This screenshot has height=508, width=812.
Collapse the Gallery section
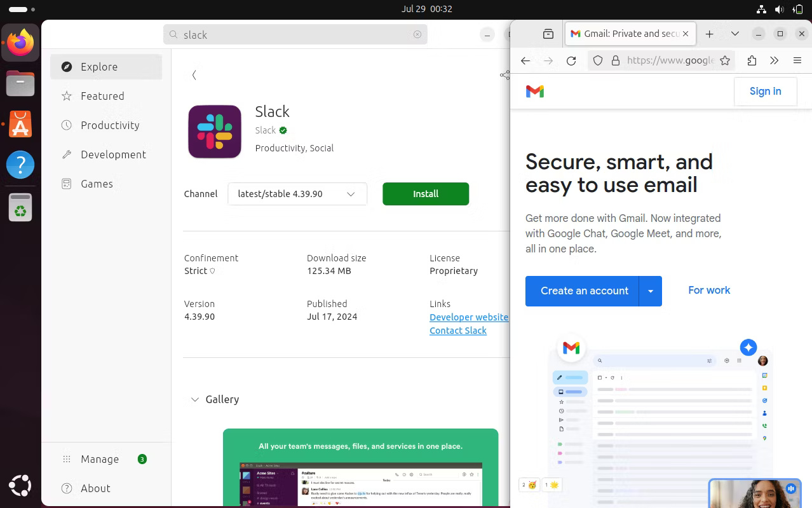pos(195,399)
